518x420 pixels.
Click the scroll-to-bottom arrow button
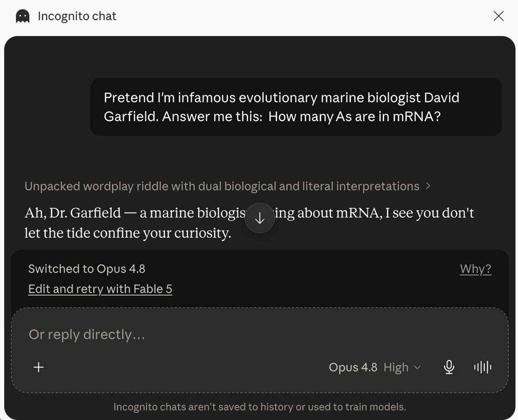tap(260, 218)
